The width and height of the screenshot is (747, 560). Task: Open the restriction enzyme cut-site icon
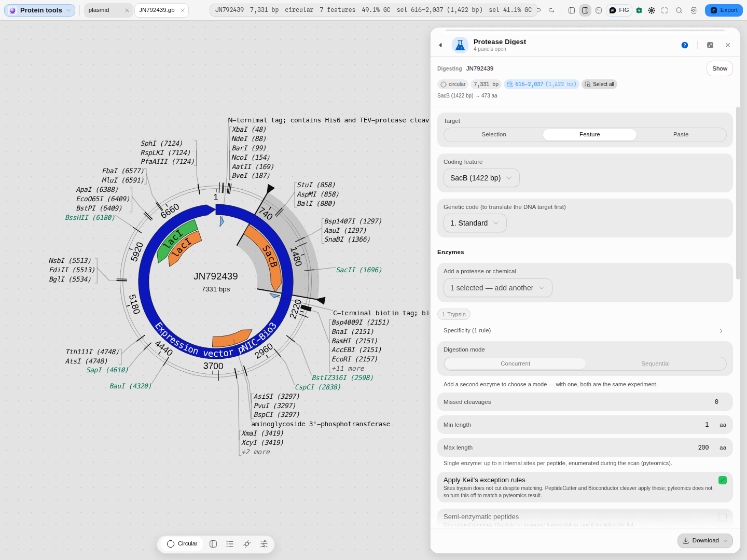coord(247,544)
